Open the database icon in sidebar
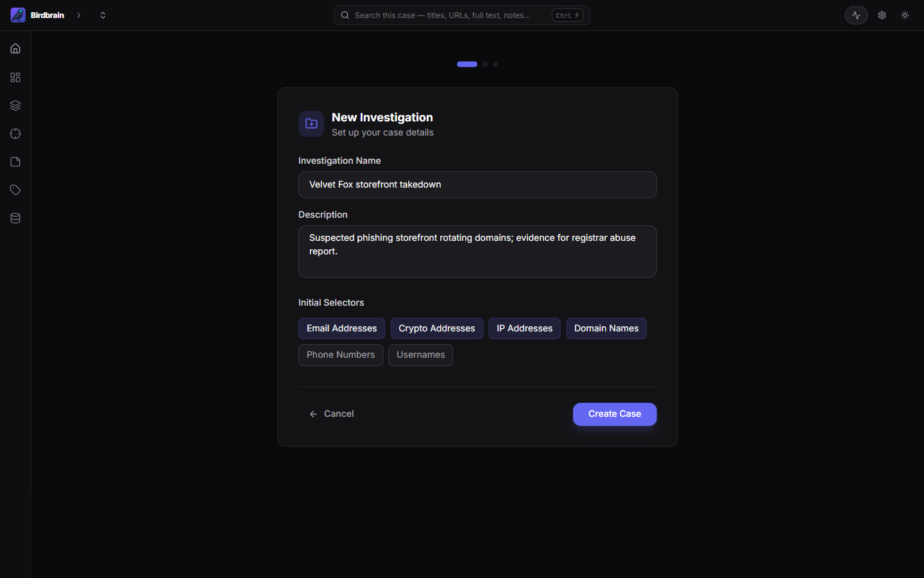Image resolution: width=924 pixels, height=578 pixels. point(15,218)
